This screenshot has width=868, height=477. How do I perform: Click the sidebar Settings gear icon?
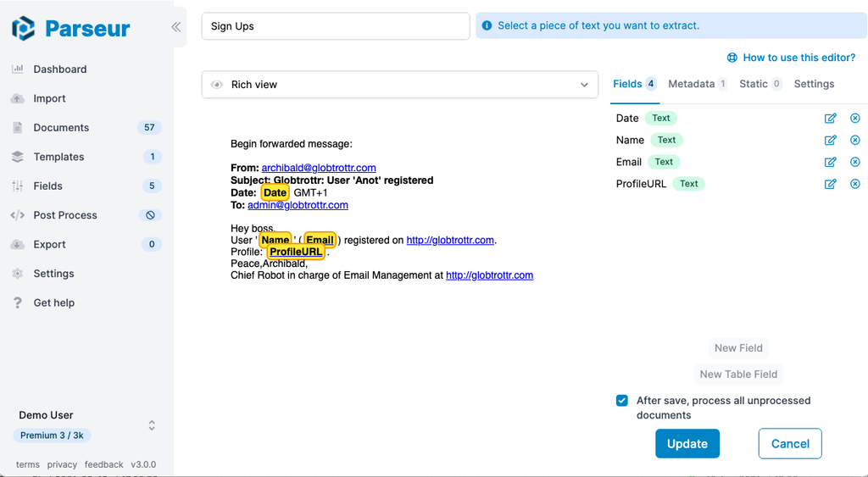[18, 274]
